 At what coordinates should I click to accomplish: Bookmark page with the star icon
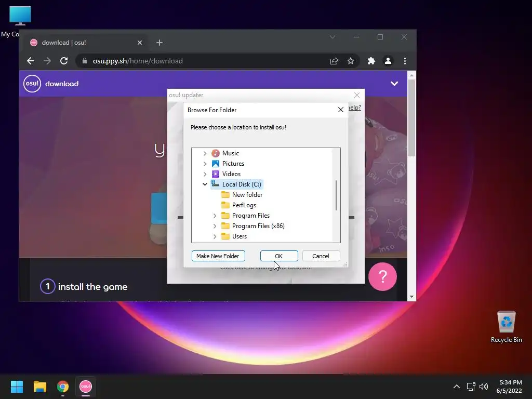click(351, 61)
